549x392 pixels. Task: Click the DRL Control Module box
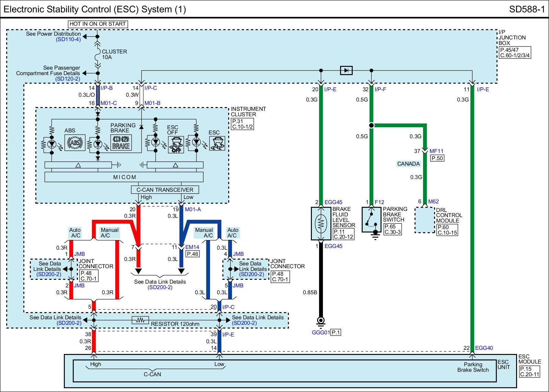click(x=424, y=220)
